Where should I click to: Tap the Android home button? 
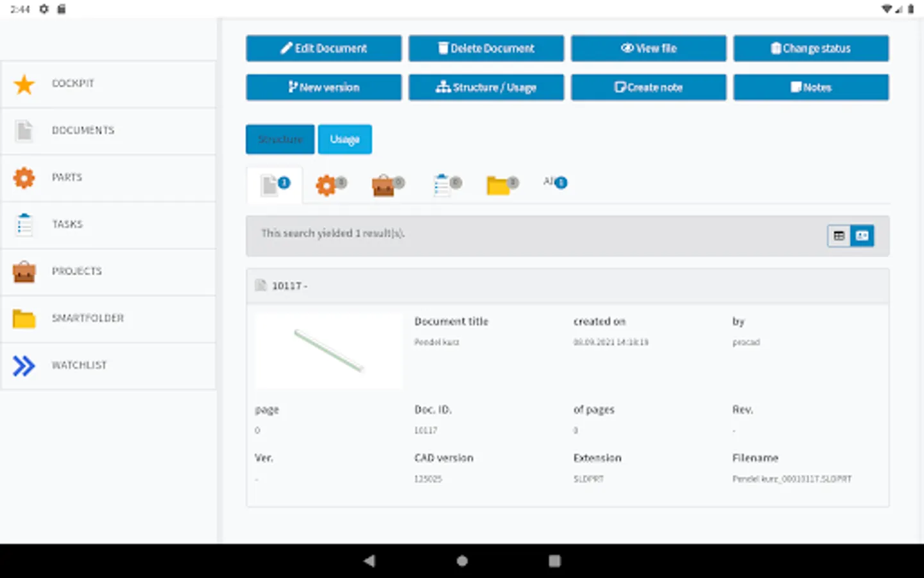point(462,561)
